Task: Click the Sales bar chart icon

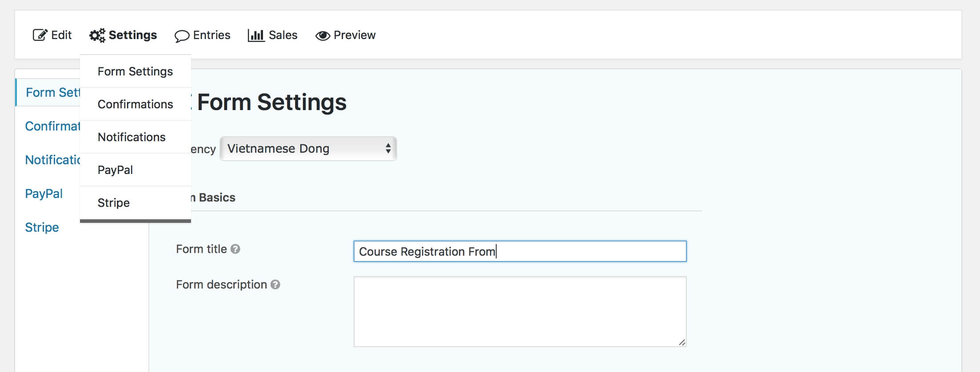Action: pos(256,36)
